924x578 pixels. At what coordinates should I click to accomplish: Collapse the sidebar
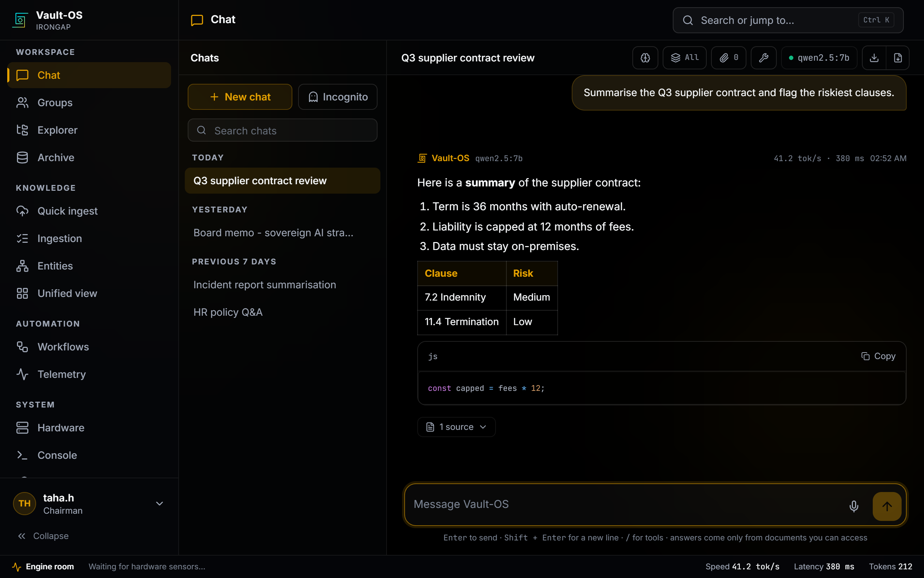[x=43, y=536]
